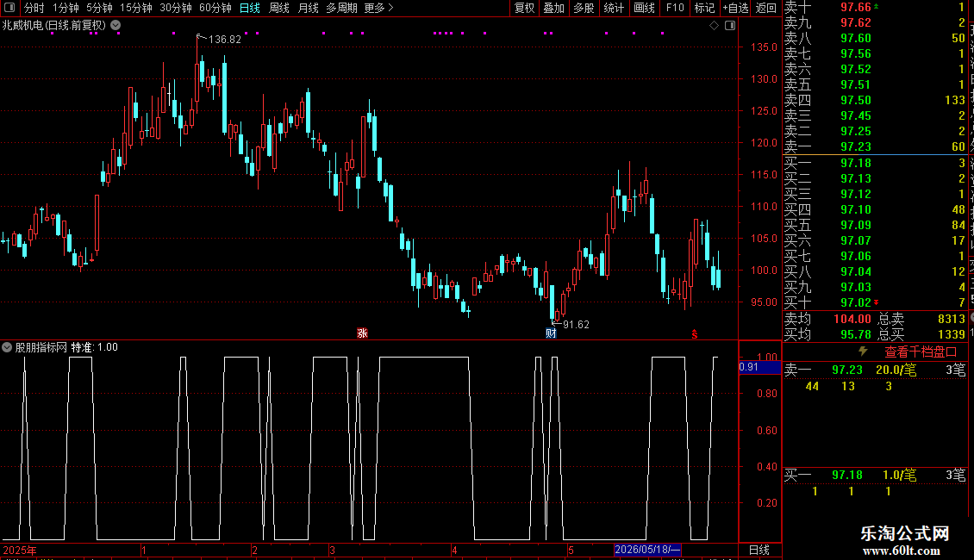This screenshot has height=560, width=974.
Task: Switch to 60分钟 chart period
Action: tap(215, 8)
